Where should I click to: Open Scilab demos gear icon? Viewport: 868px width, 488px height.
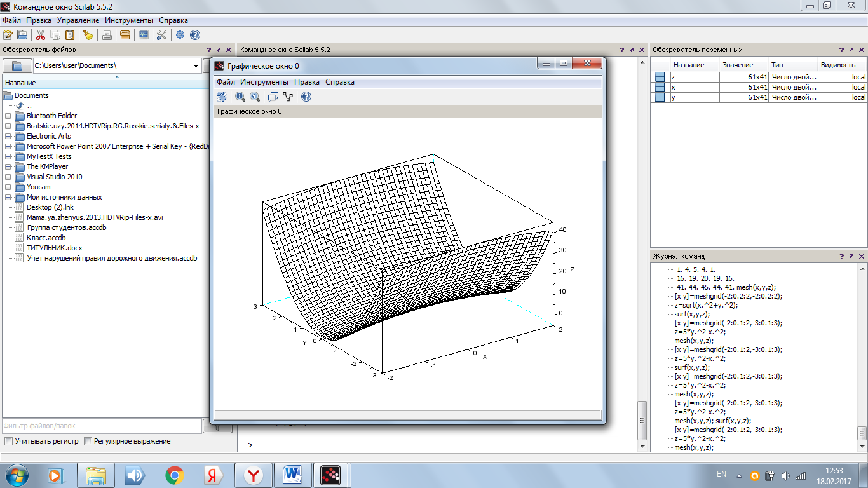(x=180, y=35)
